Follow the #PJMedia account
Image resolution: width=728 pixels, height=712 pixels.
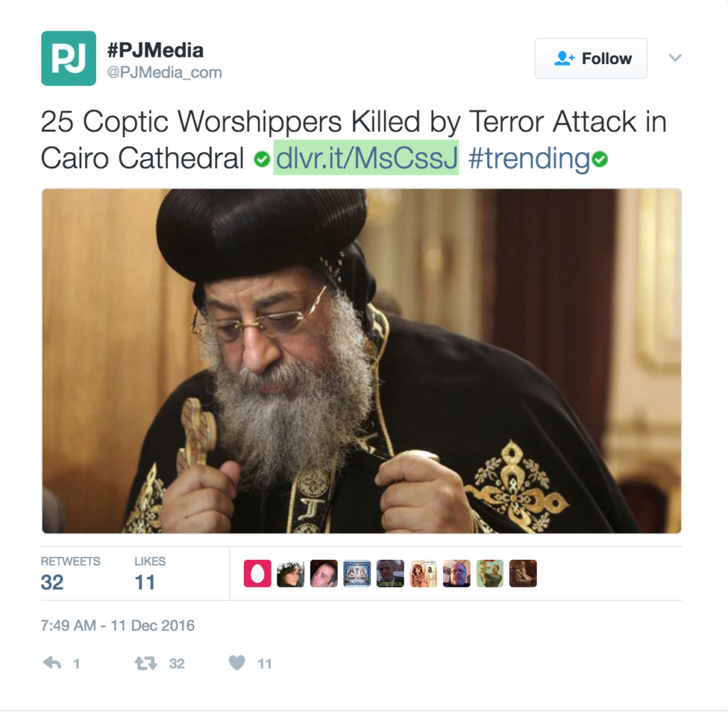[x=591, y=58]
